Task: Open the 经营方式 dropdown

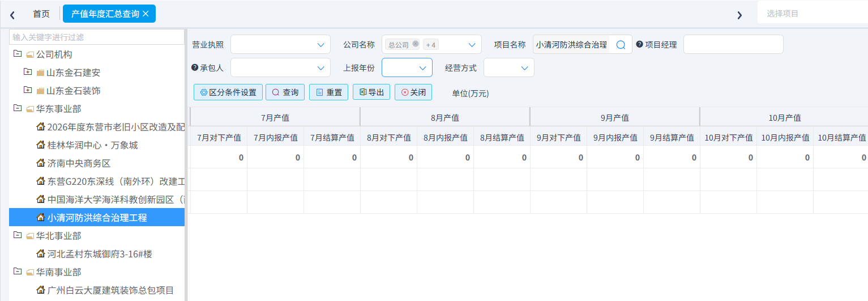Action: [509, 67]
